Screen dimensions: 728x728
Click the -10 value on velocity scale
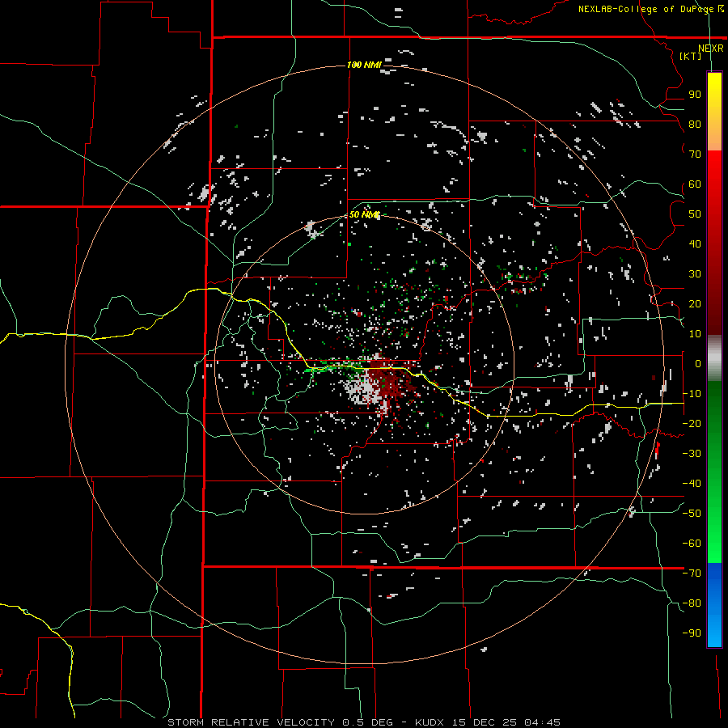[x=692, y=394]
